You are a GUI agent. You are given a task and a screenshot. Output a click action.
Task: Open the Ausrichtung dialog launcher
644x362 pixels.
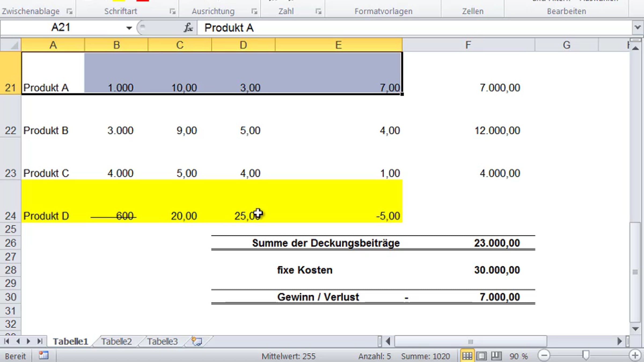tap(254, 11)
